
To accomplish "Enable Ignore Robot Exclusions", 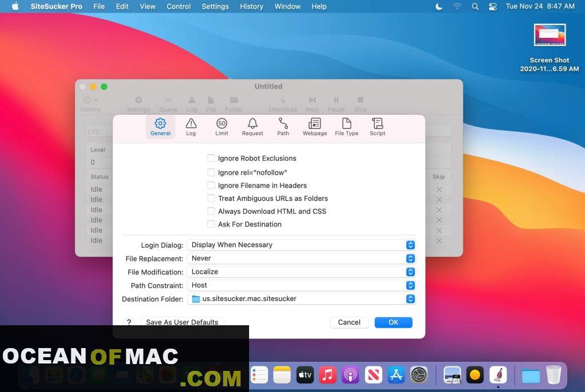I will [x=211, y=159].
